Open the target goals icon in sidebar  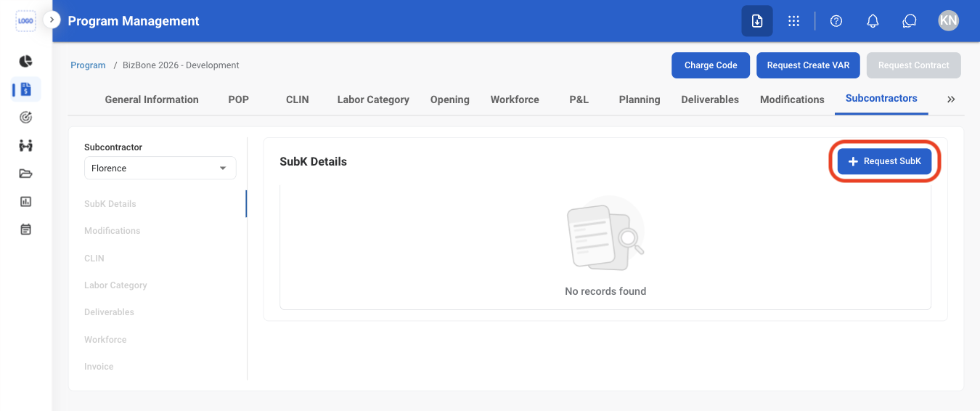(25, 117)
